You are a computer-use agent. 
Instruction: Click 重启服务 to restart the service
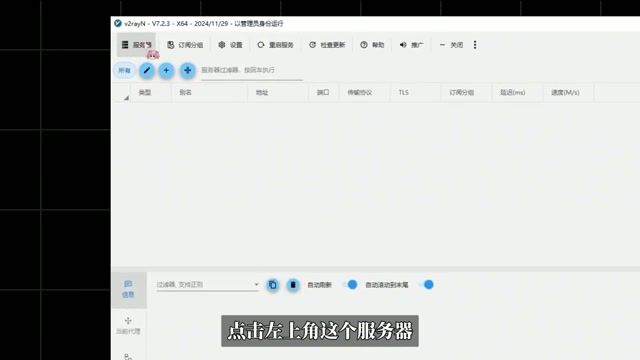pos(276,45)
